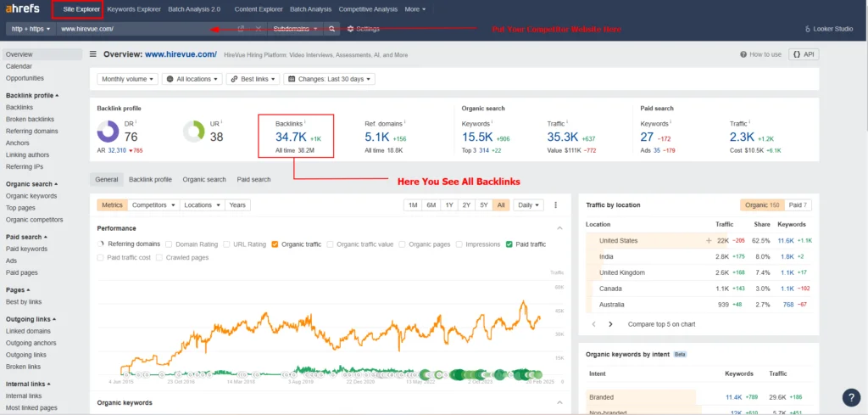Open the Monthly volume dropdown
868x415 pixels.
(127, 79)
